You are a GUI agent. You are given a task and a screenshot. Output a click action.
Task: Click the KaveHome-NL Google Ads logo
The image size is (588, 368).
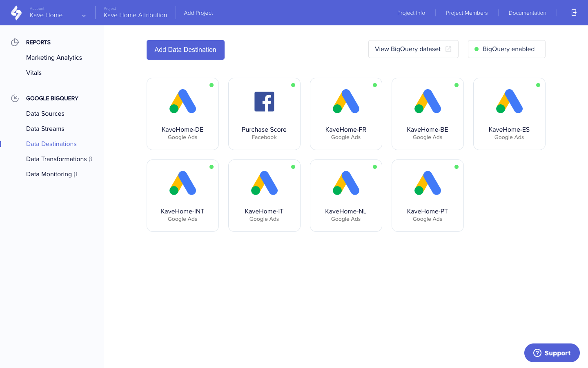point(346,183)
